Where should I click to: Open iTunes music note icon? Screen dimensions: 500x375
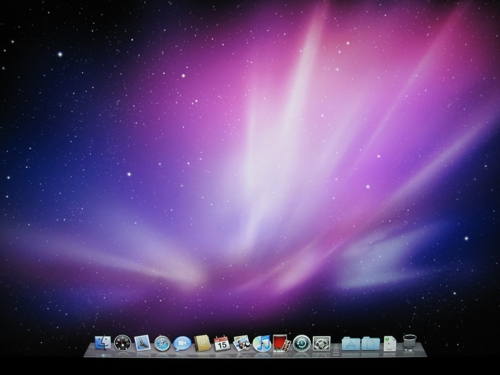pos(262,344)
